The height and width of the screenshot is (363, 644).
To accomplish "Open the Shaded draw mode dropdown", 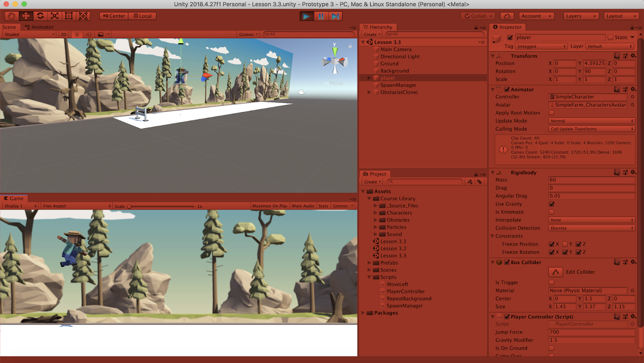I will click(x=29, y=35).
